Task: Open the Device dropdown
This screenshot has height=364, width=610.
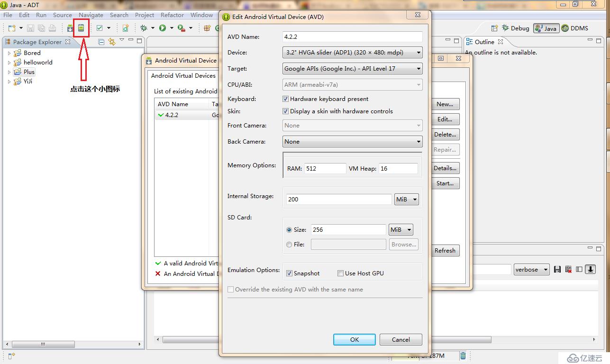Action: point(352,53)
